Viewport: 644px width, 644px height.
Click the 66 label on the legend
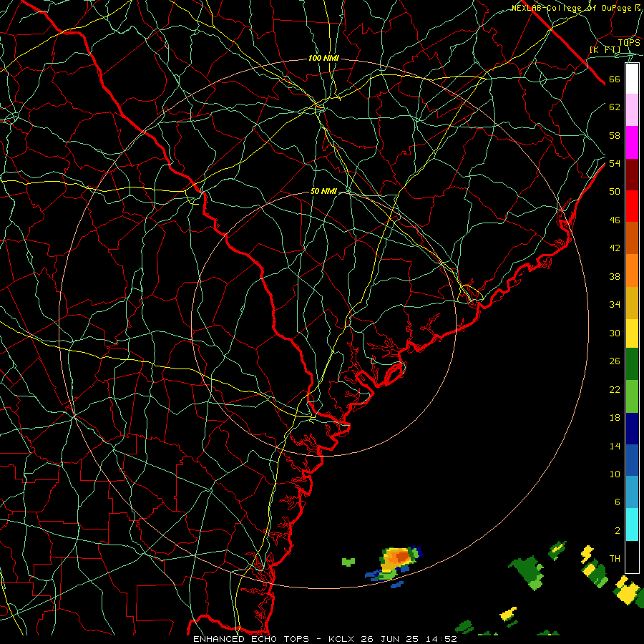tap(615, 79)
